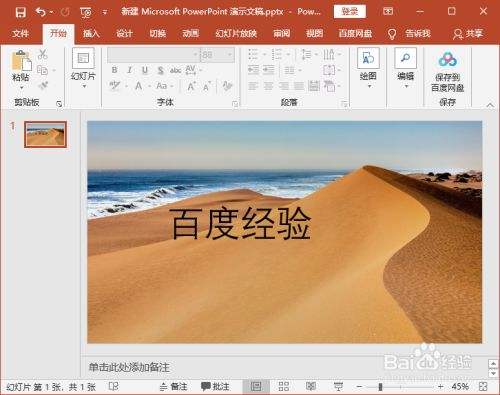Expand the 幻灯片 dropdown arrow
Image resolution: width=500 pixels, height=395 pixels.
(84, 86)
